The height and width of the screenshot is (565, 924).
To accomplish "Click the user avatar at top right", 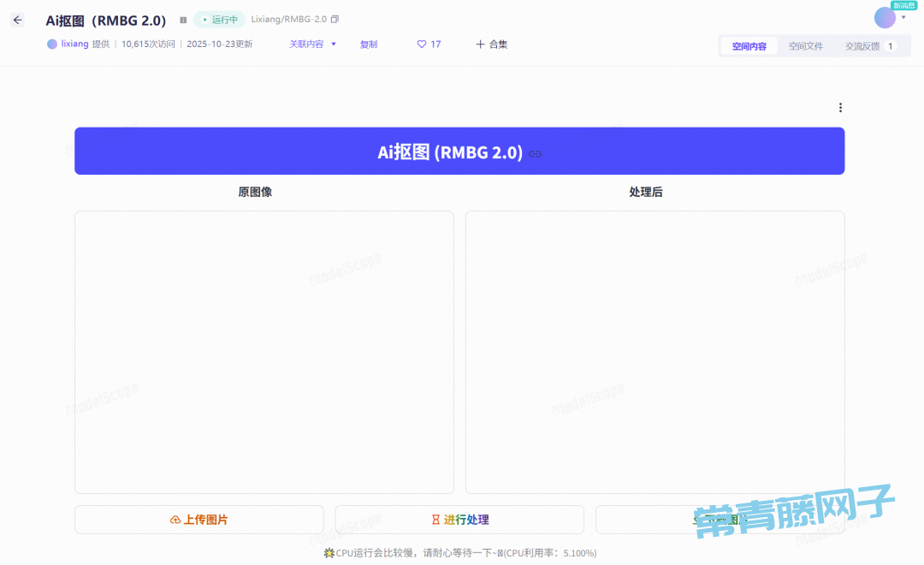I will [885, 18].
